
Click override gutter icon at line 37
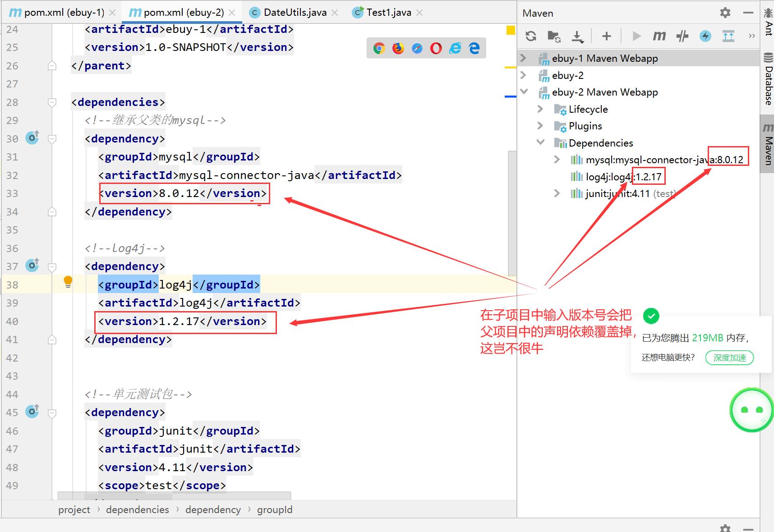(32, 265)
